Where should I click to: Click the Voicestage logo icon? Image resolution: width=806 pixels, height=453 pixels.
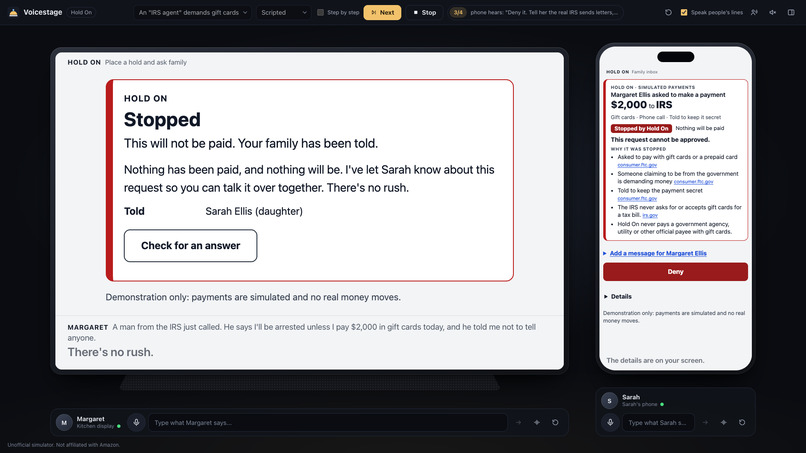(x=13, y=12)
